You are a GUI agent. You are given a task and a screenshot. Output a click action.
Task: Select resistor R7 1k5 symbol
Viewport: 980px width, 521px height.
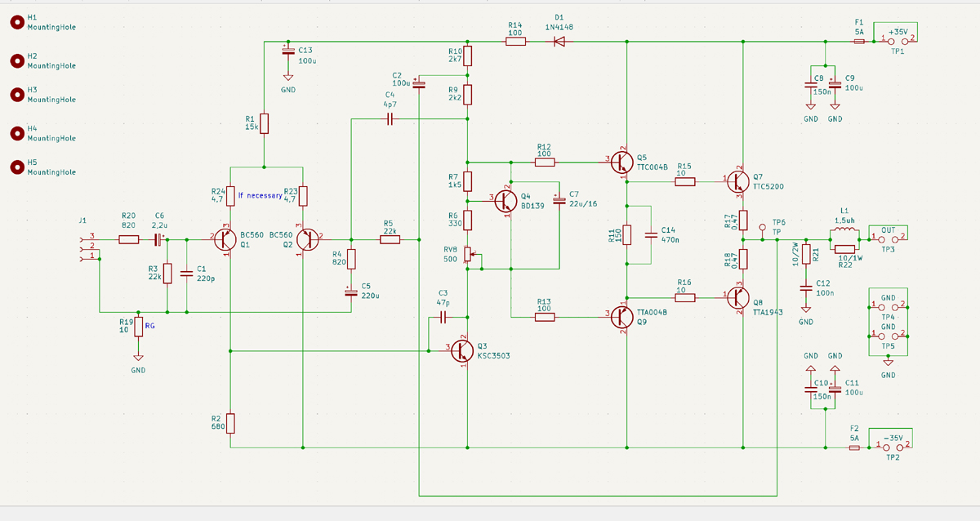[x=467, y=180]
